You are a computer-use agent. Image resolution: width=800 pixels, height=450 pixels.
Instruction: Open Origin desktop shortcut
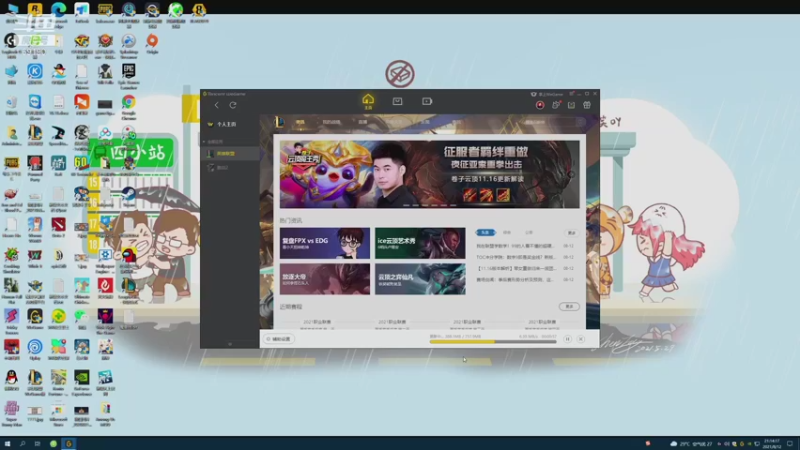[x=152, y=44]
